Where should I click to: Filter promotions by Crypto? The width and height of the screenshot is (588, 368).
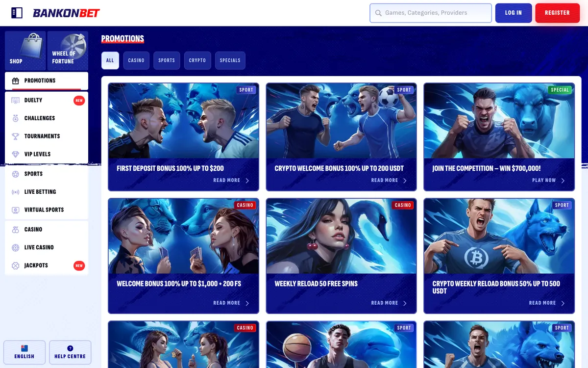197,60
